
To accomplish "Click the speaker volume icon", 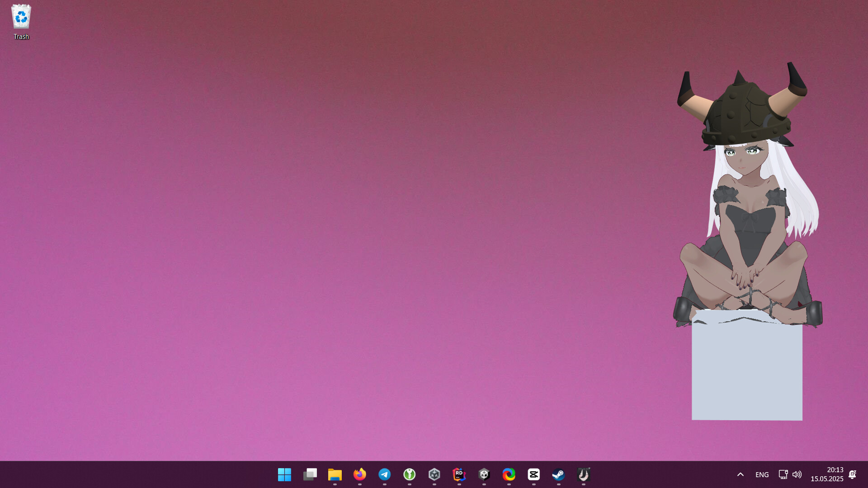I will click(797, 474).
